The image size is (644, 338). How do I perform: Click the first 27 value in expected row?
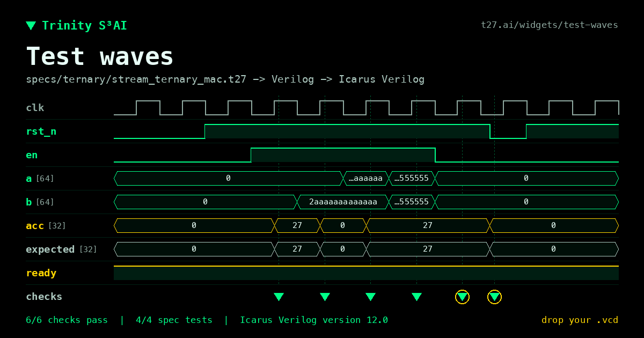pyautogui.click(x=297, y=249)
